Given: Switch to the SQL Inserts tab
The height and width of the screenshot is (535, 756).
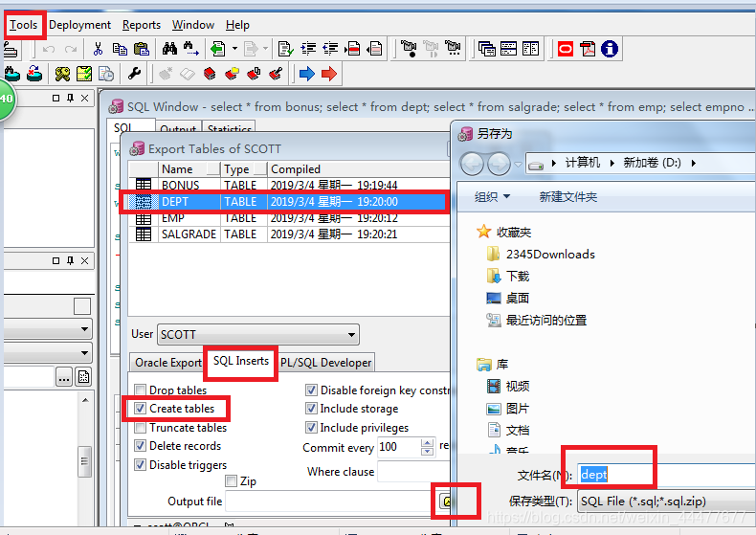Looking at the screenshot, I should pos(241,361).
